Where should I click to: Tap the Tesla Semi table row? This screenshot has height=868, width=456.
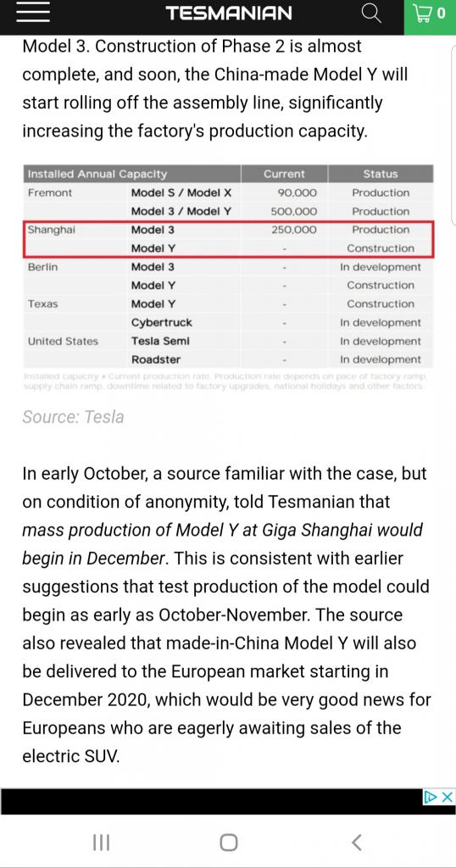tap(228, 341)
